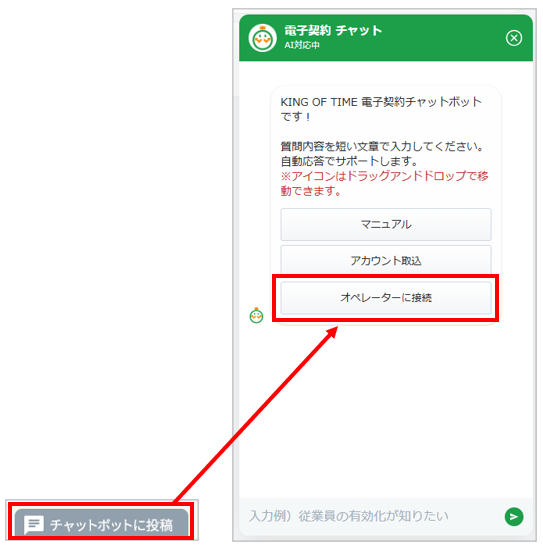Click the AI対応中 status label
The image size is (543, 551).
[302, 45]
